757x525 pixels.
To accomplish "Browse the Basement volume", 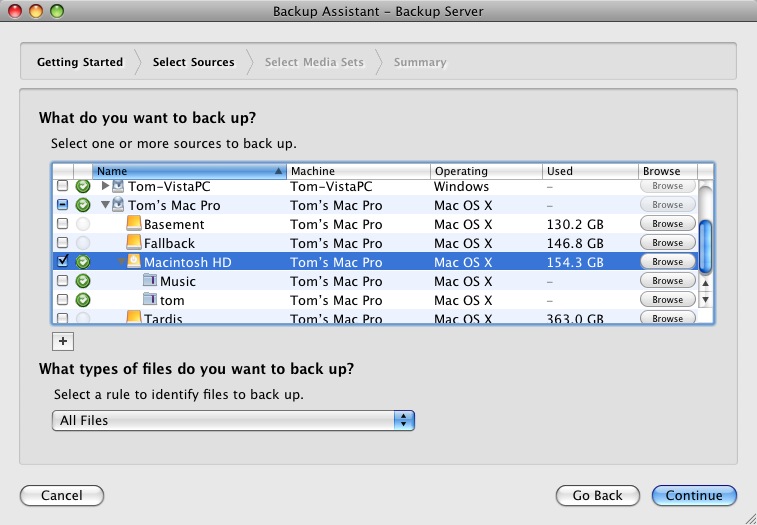I will click(668, 224).
